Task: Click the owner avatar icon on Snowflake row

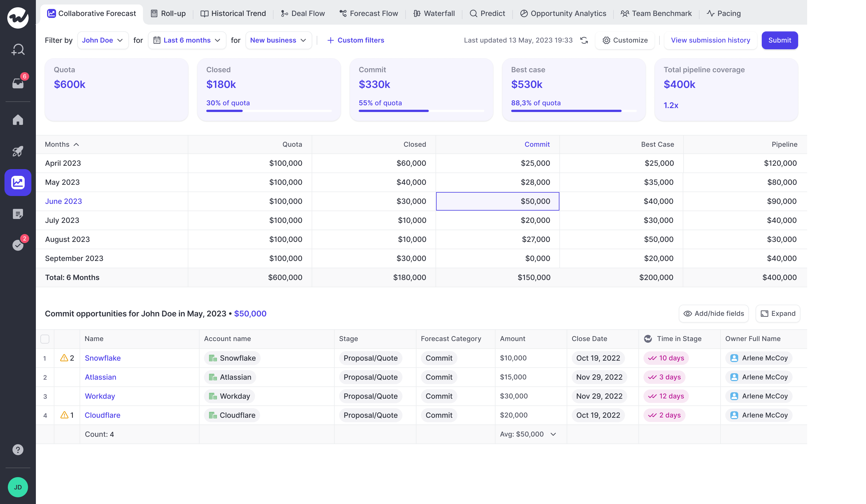Action: (x=734, y=358)
